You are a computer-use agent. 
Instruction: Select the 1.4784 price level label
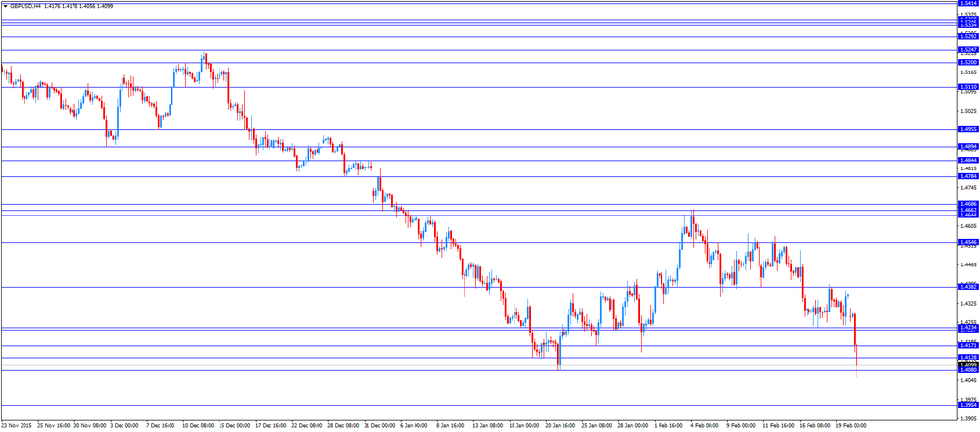tap(968, 177)
